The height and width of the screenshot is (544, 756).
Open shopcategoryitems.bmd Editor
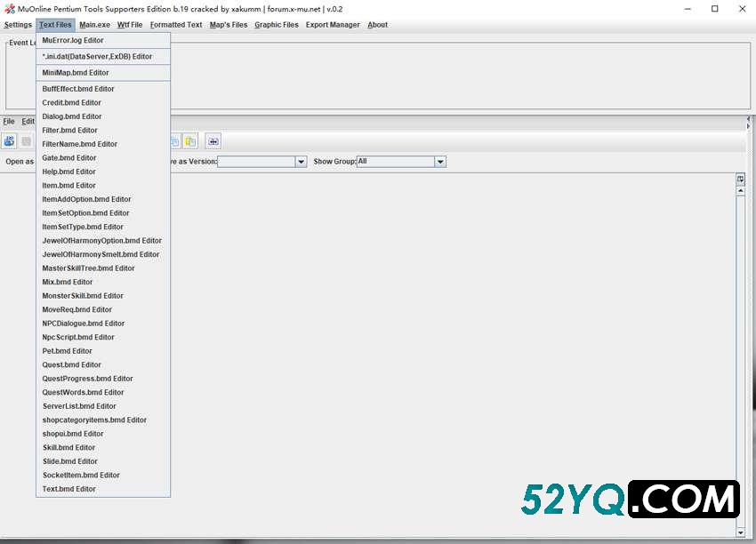pos(103,420)
